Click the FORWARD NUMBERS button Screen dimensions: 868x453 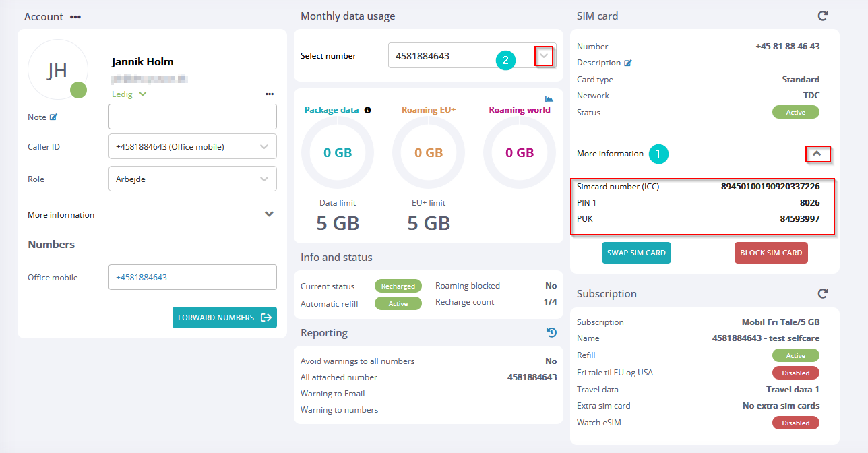(x=224, y=318)
